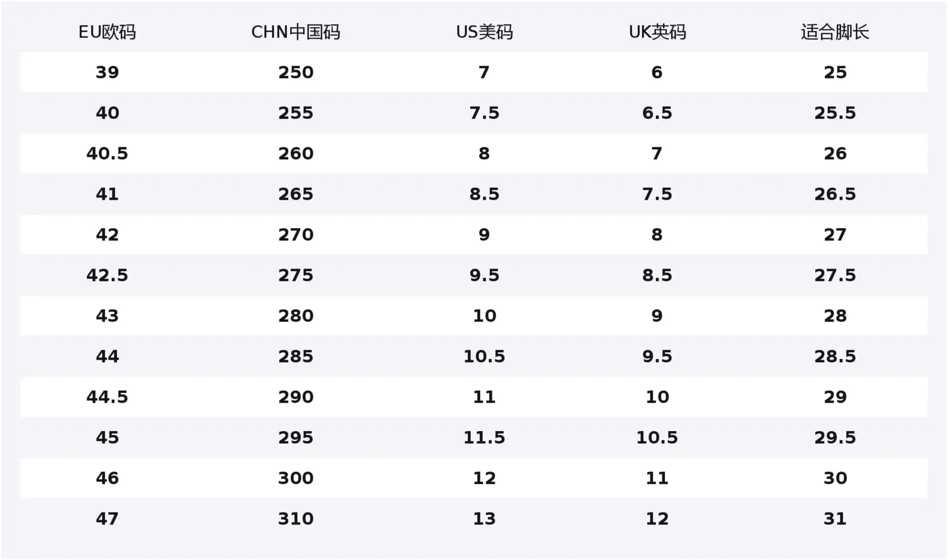Viewport: 948px width, 560px height.
Task: Select foot length 29.5 cell
Action: (835, 437)
